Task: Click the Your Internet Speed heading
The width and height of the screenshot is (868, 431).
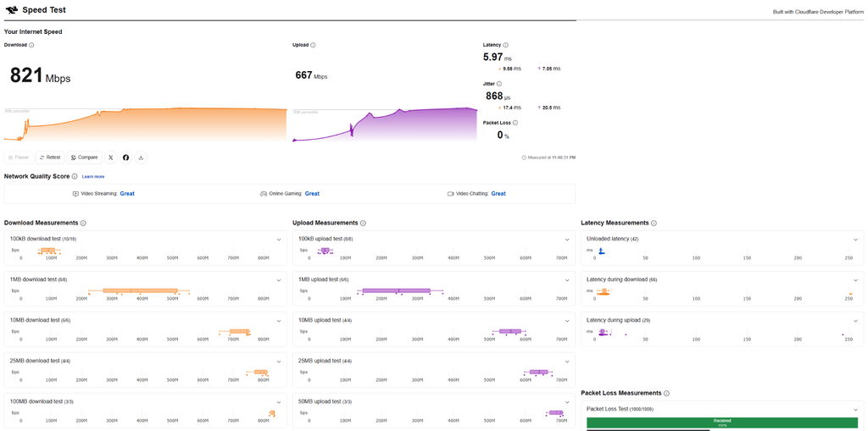Action: (33, 32)
